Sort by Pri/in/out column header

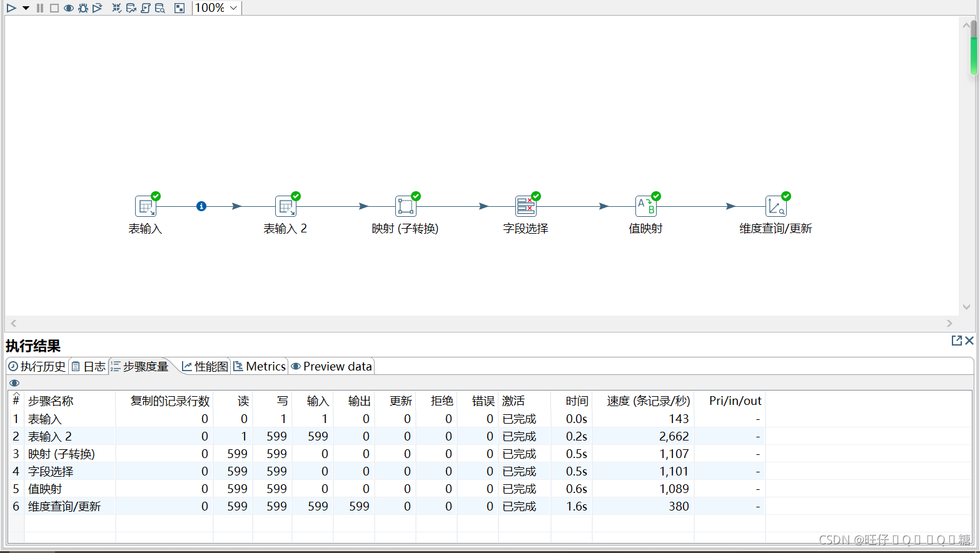pyautogui.click(x=730, y=401)
